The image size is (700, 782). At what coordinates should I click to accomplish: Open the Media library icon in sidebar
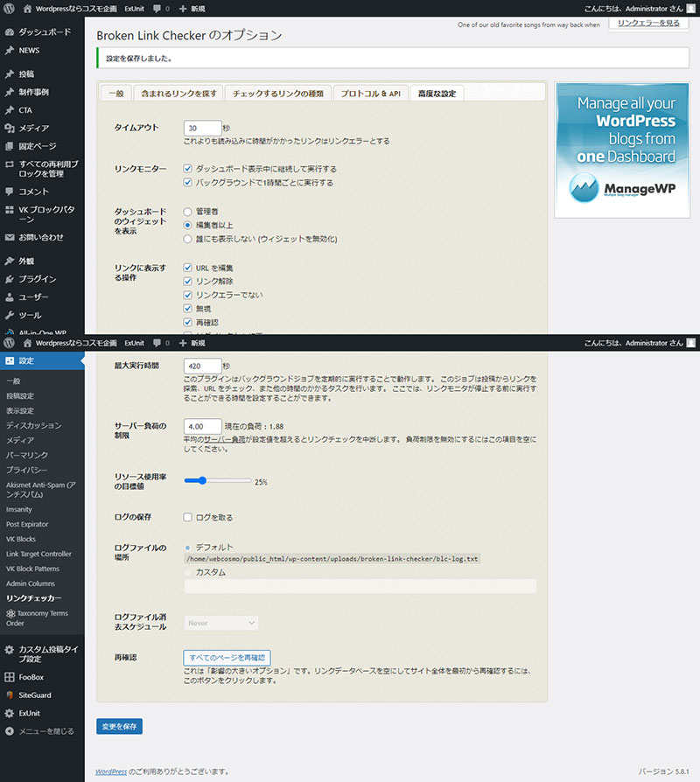10,128
